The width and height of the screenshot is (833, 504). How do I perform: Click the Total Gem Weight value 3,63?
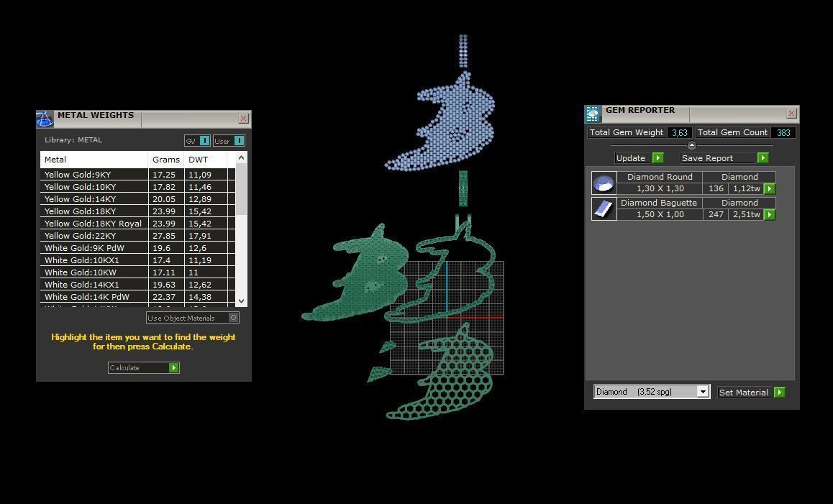pos(680,132)
